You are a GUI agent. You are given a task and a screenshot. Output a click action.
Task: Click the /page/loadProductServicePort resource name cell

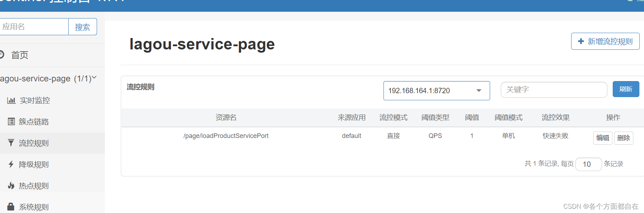click(226, 136)
